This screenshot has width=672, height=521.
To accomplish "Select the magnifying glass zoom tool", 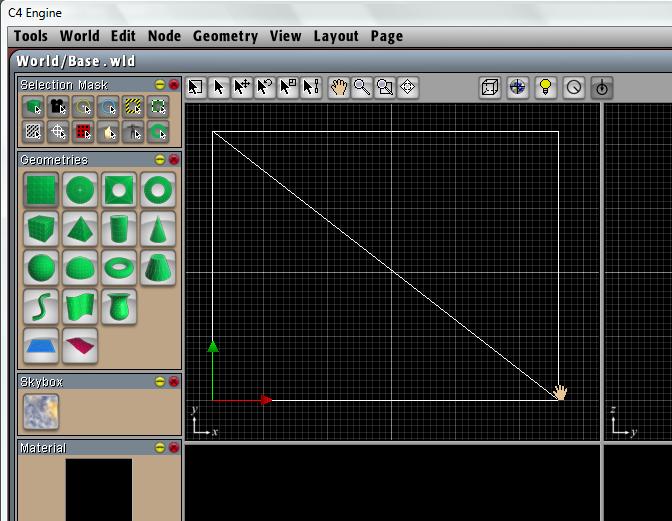I will [361, 87].
